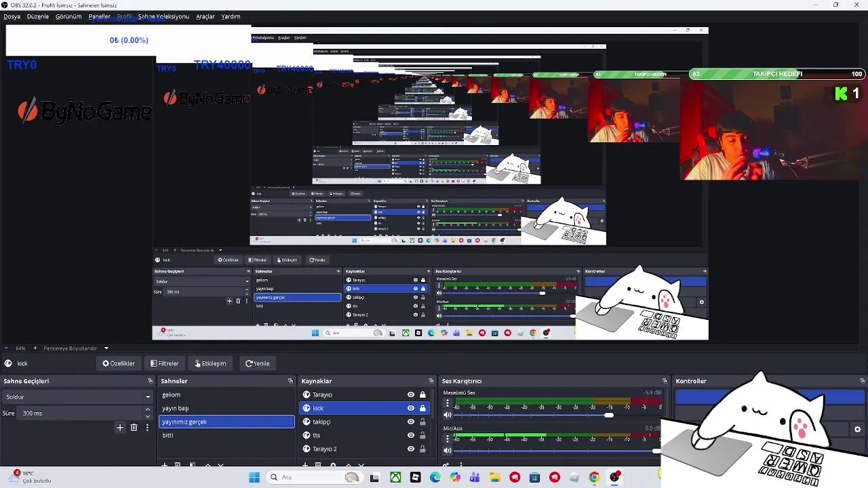Undock the Kaynaklar panel
The image size is (868, 488).
coord(431,381)
